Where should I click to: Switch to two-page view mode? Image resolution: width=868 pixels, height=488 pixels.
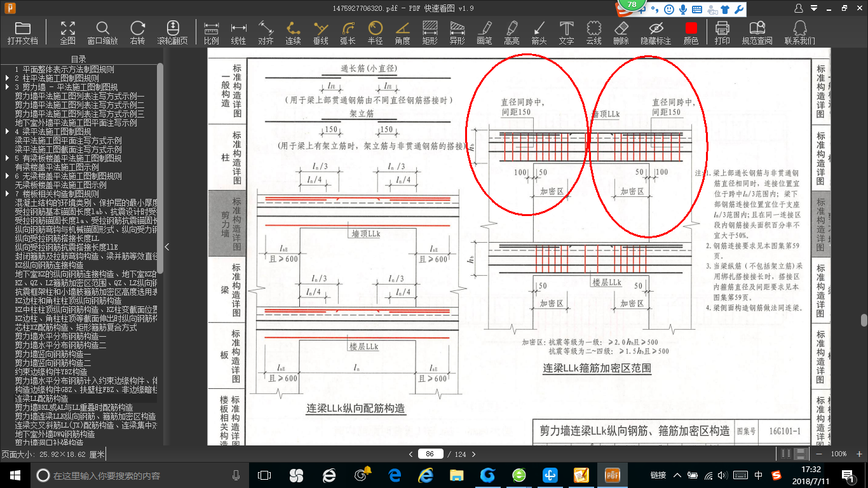[786, 454]
